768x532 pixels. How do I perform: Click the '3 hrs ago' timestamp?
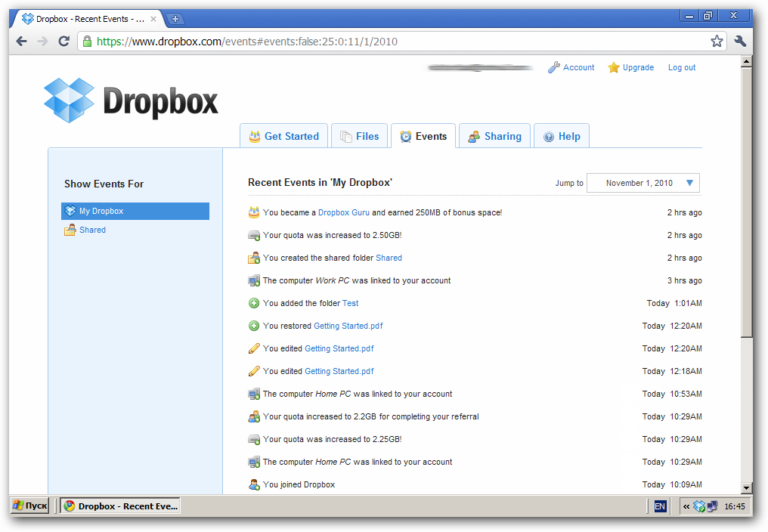(x=684, y=280)
